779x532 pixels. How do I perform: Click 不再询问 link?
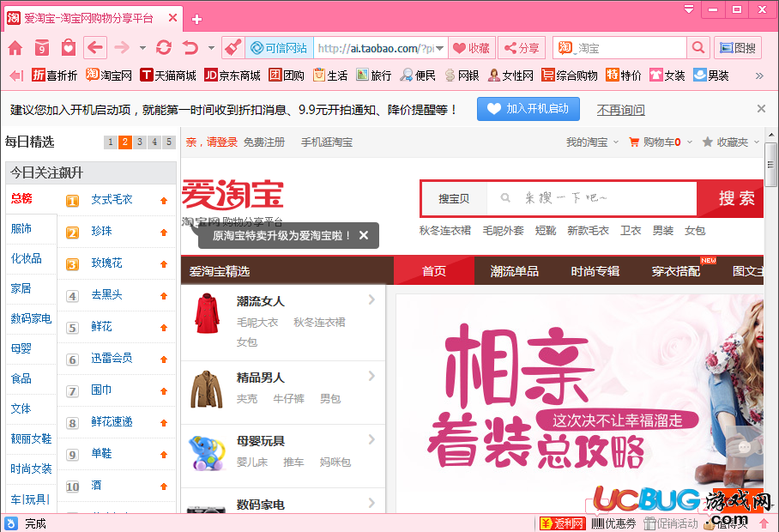620,110
